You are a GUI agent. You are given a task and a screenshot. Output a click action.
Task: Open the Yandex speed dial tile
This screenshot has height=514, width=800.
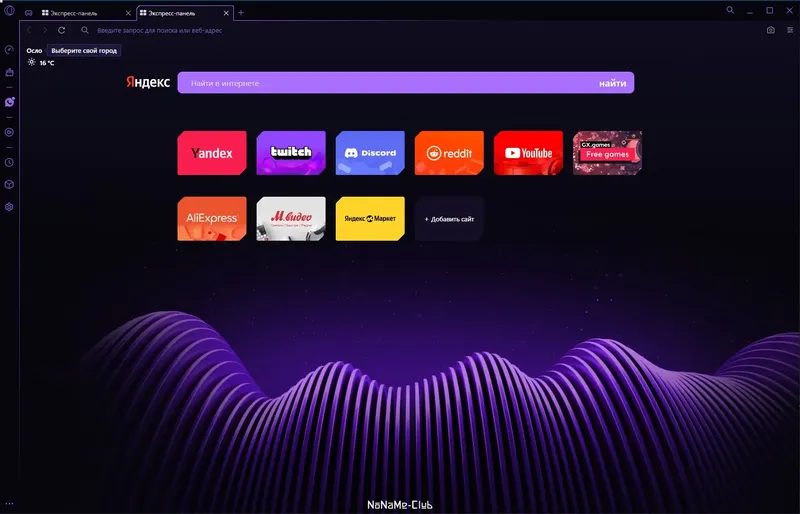(212, 153)
